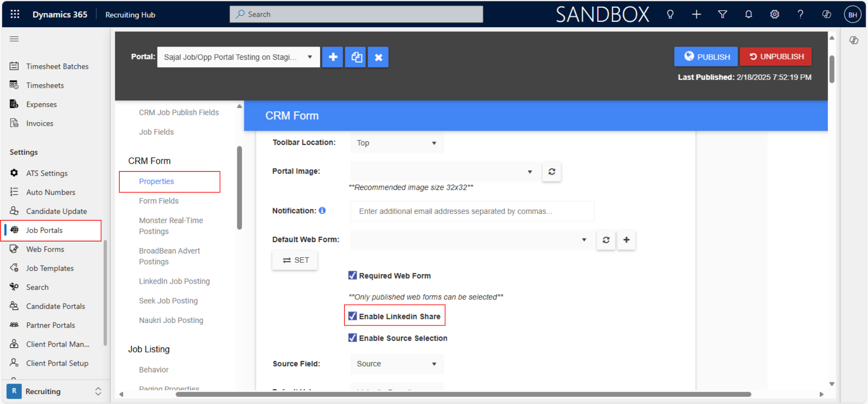
Task: Click the Timesheet Batches icon
Action: (x=14, y=66)
